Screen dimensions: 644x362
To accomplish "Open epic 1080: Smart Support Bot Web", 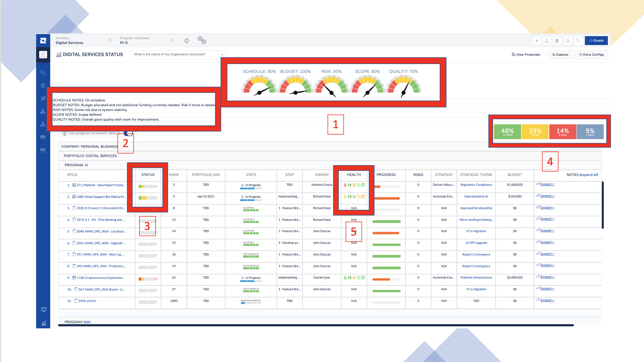I will 101,197.
